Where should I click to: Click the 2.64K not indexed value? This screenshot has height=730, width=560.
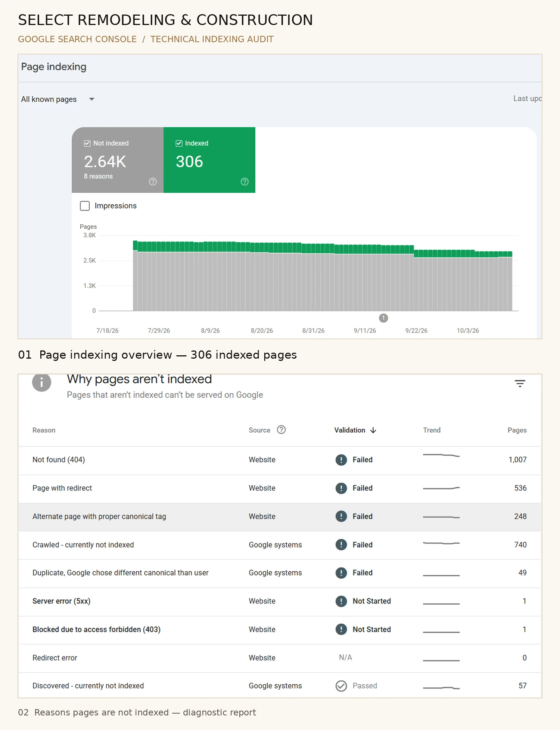pos(105,162)
